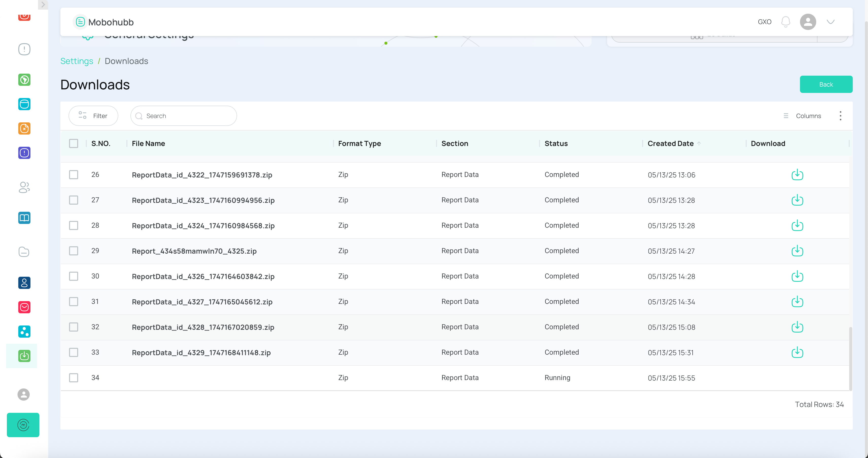Viewport: 868px width, 458px height.
Task: Focus the Search input field
Action: click(184, 116)
